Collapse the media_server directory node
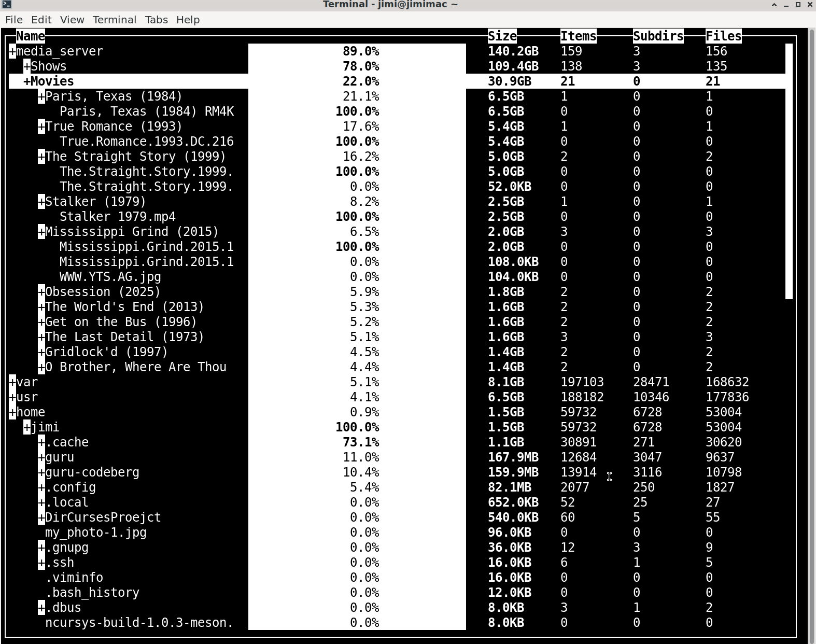Image resolution: width=816 pixels, height=644 pixels. 12,51
